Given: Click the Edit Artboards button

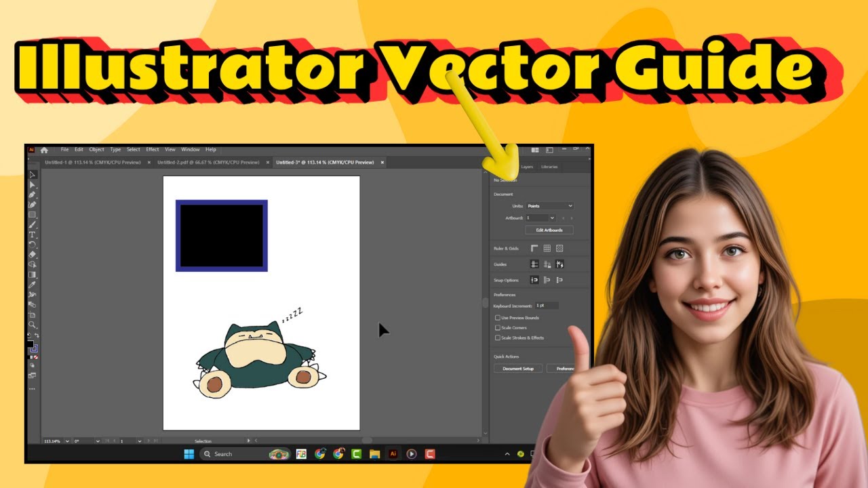Looking at the screenshot, I should point(549,230).
